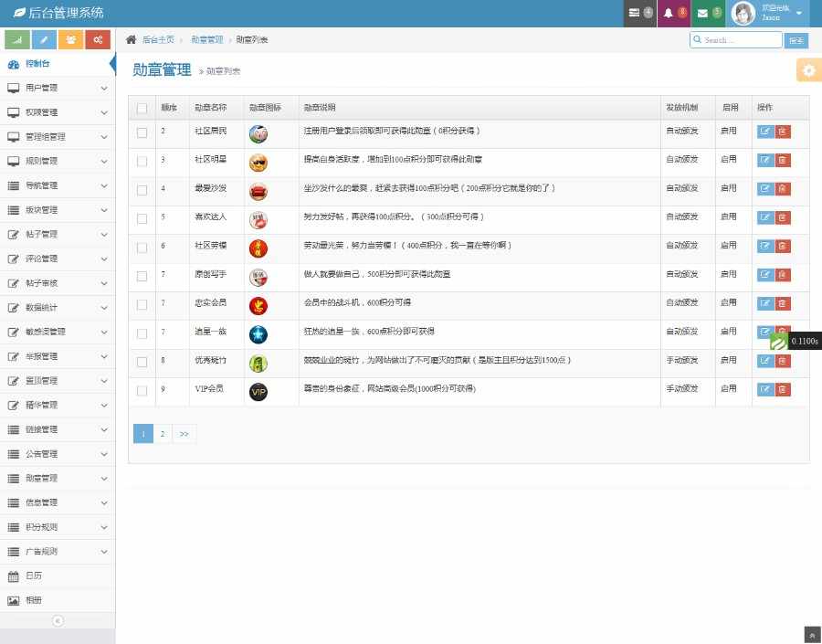Click the scroll-to-top arrow icon
Viewport: 822px width, 644px height.
[812, 635]
